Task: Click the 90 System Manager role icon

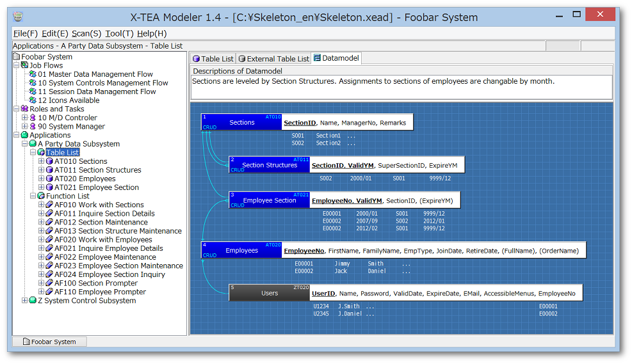Action: click(33, 127)
